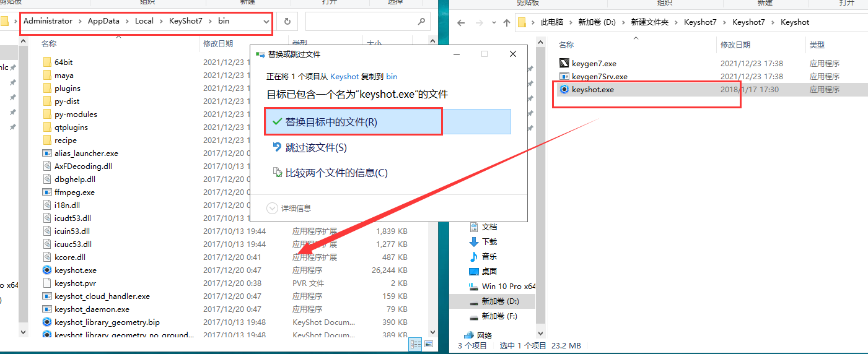This screenshot has height=354, width=868.
Task: Open recent locations dropdown in Keyshot window
Action: coord(494,23)
